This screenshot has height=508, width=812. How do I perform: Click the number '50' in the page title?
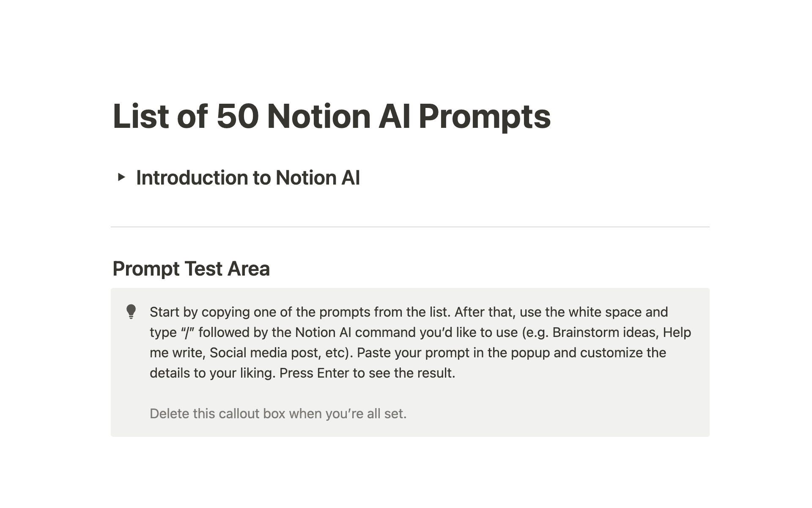[237, 116]
